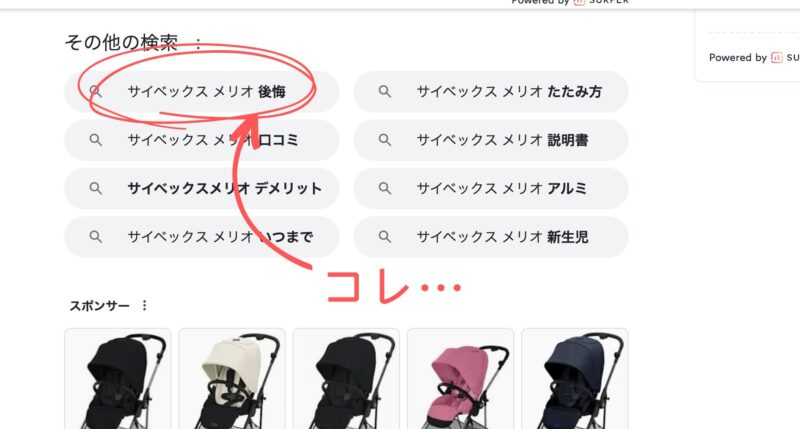Click Powered by Surfer sidebar link
The height and width of the screenshot is (429, 800).
754,58
